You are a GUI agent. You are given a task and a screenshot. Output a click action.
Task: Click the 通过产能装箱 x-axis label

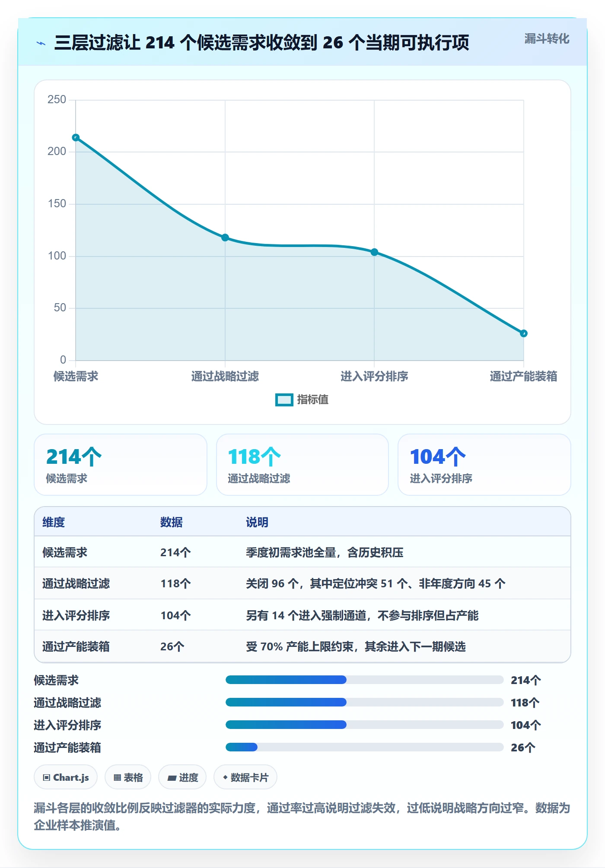pos(524,376)
